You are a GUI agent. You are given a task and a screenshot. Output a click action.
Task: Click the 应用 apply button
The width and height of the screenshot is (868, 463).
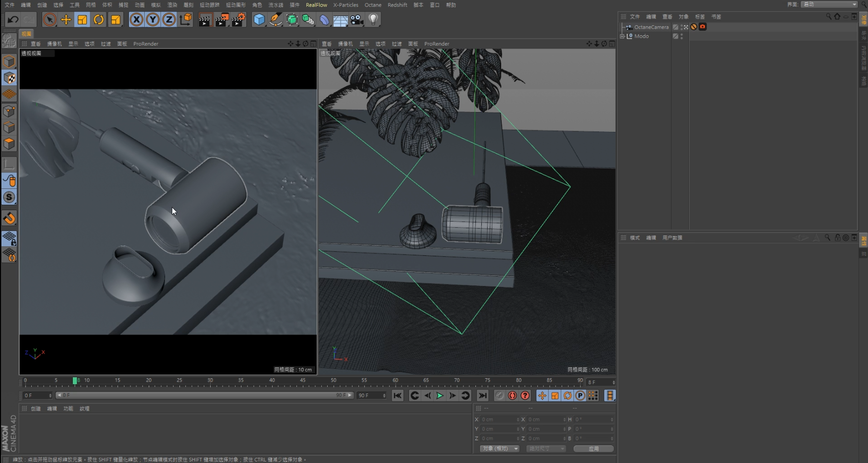[593, 449]
